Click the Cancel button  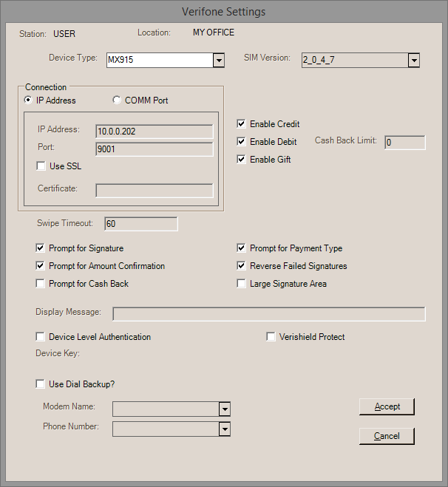[387, 436]
